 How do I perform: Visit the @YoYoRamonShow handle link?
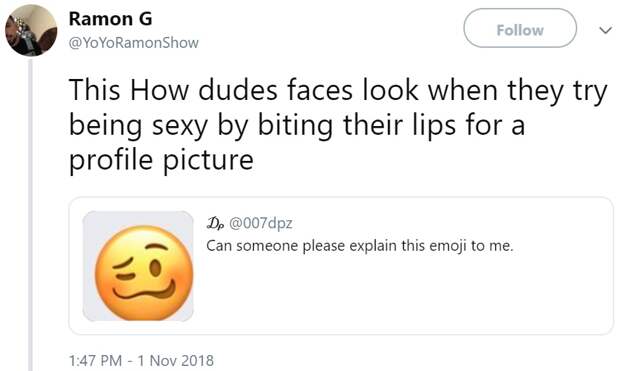[x=134, y=43]
